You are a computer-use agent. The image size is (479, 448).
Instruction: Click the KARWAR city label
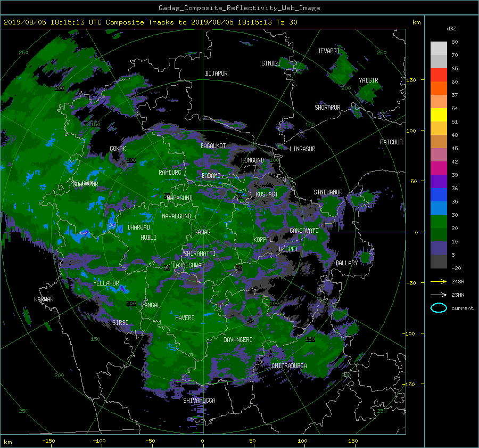point(44,299)
